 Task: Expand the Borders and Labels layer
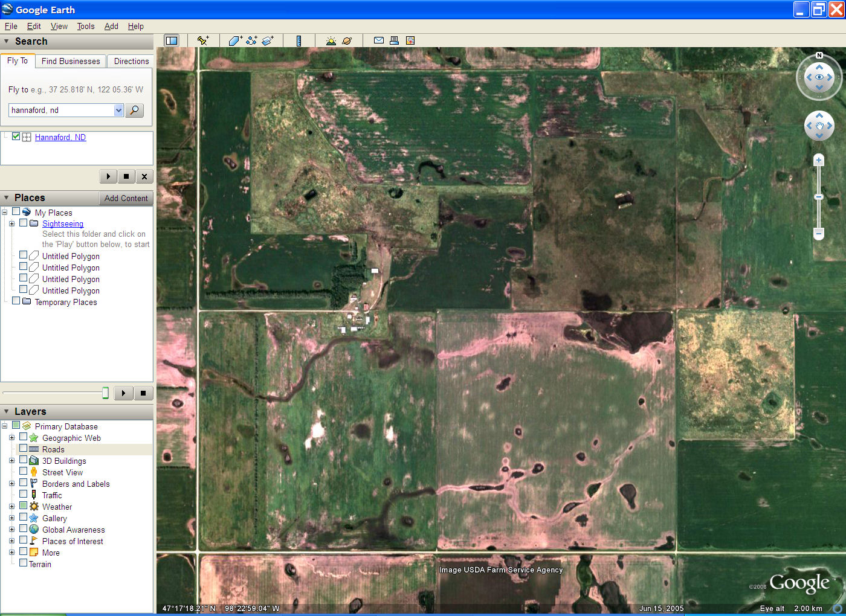(x=11, y=484)
